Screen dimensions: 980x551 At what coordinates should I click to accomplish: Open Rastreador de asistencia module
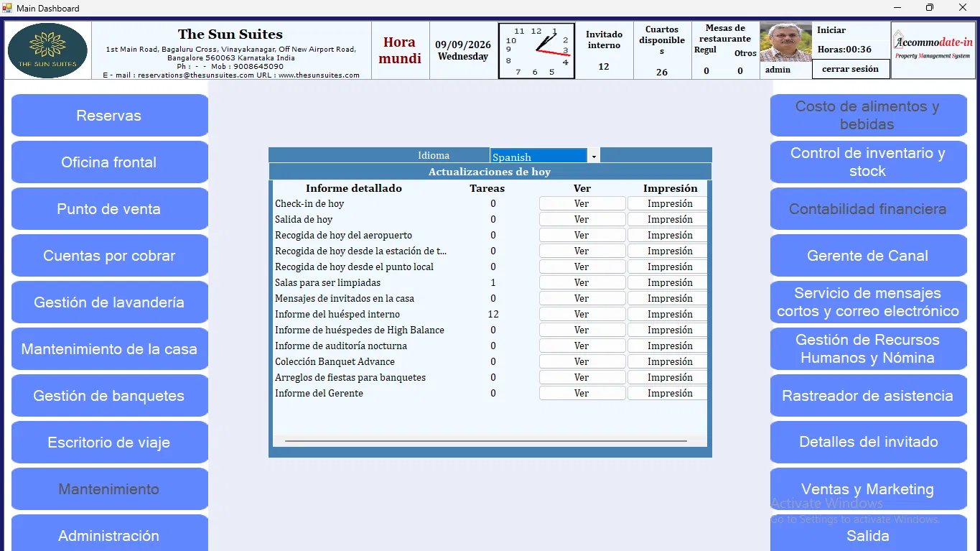click(x=868, y=396)
